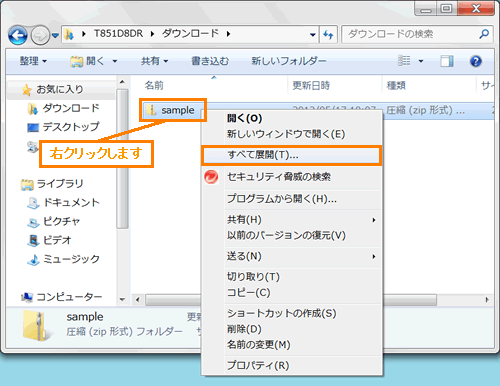Select ダウンロード in the favorites list
This screenshot has width=500, height=386.
click(71, 108)
